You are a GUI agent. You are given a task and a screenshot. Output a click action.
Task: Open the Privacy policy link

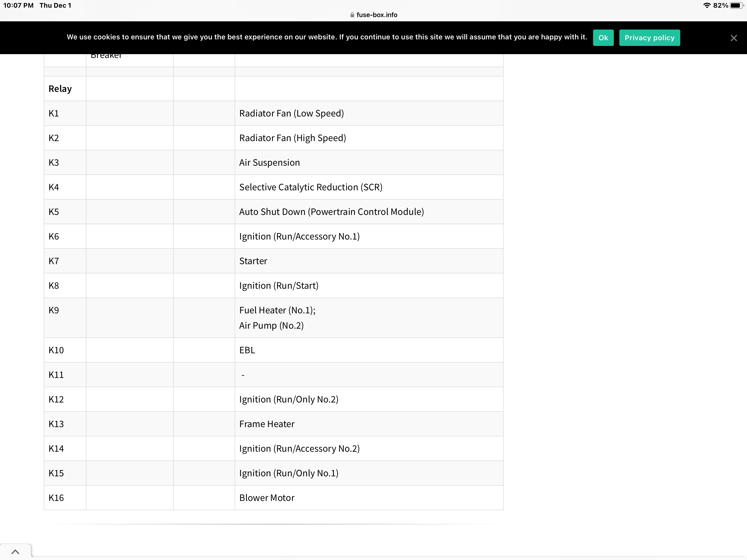point(649,38)
